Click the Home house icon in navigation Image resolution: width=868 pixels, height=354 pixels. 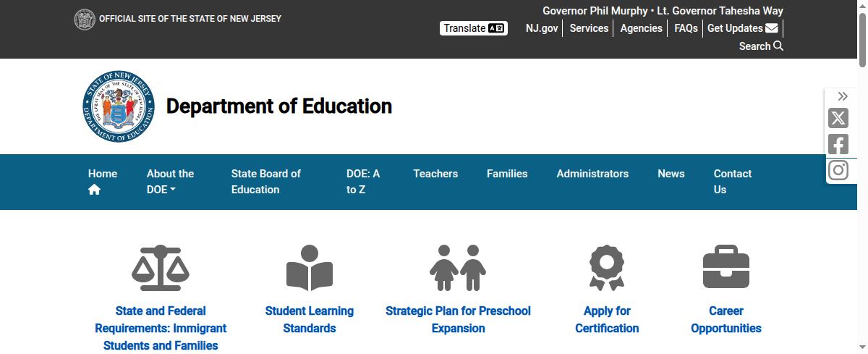(x=95, y=190)
